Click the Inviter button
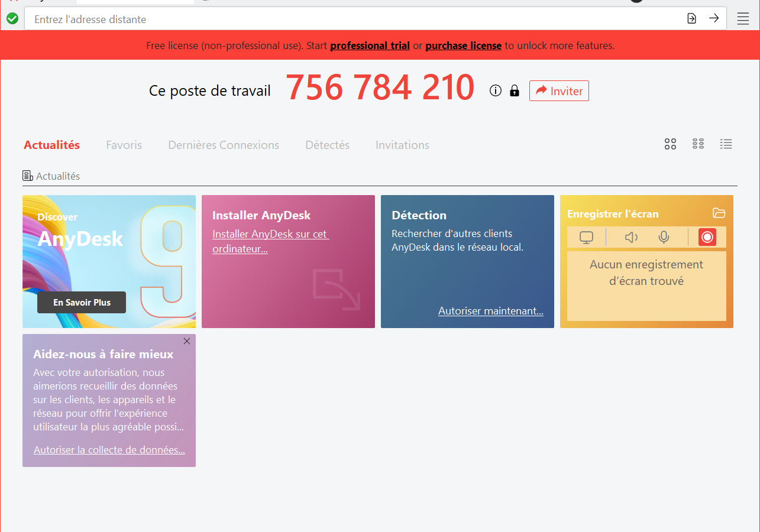 tap(559, 91)
